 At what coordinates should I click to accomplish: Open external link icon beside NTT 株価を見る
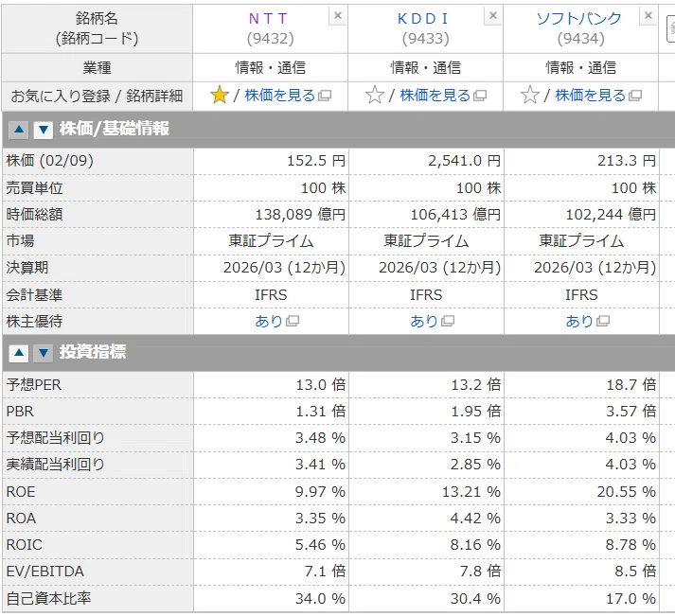[x=325, y=96]
